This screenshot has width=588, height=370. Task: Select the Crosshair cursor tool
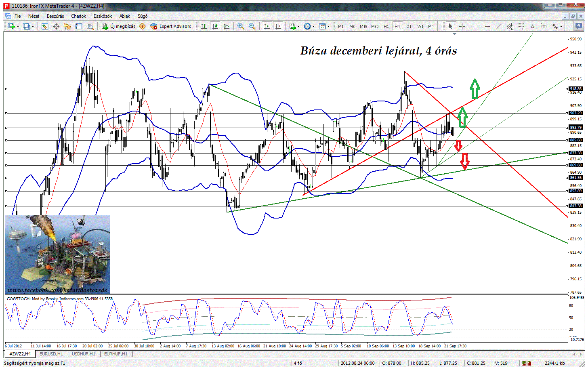click(x=462, y=26)
